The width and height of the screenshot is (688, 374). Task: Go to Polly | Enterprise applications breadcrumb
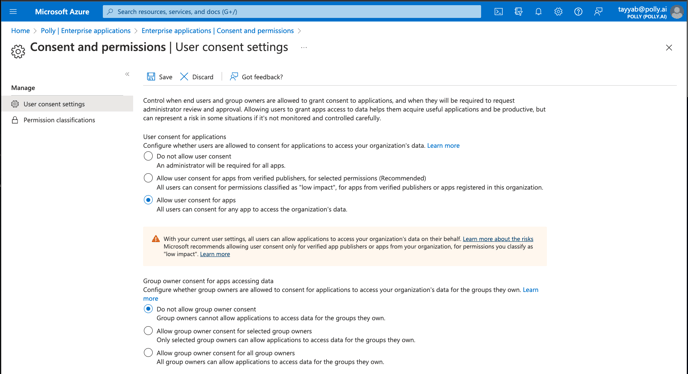86,31
